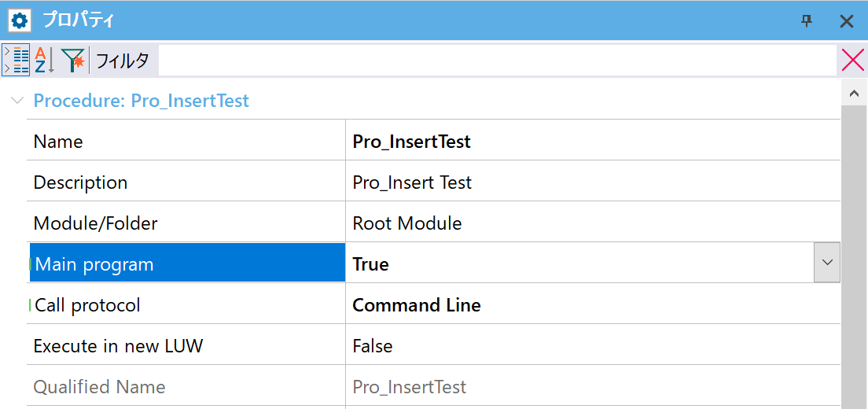Toggle the filter funnel icon
Image resolution: width=868 pixels, height=409 pixels.
click(73, 60)
